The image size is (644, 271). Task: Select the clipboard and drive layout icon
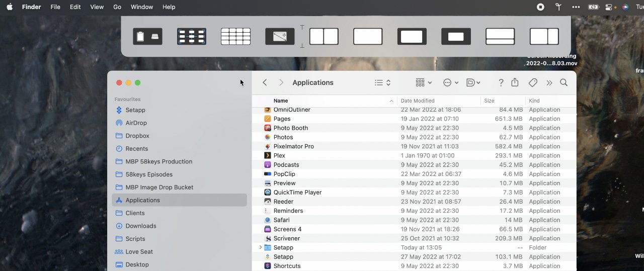point(147,37)
